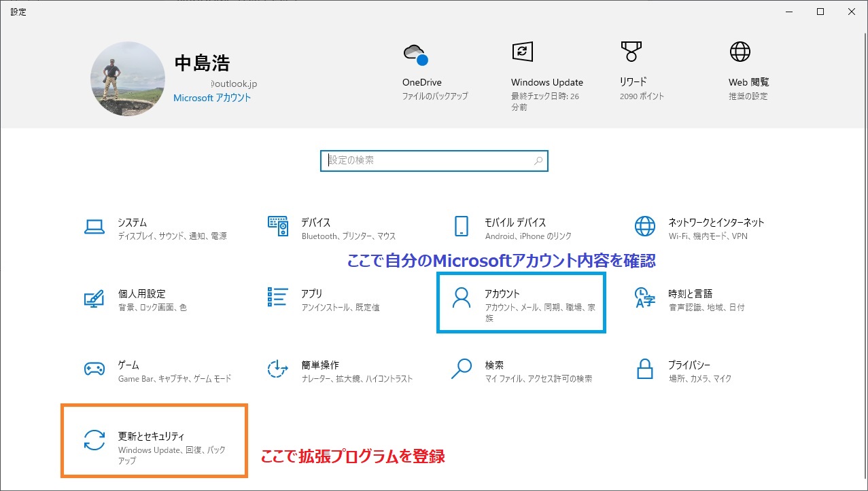868x491 pixels.
Task: Select the Privacy (プライバシー) lock icon
Action: click(644, 369)
